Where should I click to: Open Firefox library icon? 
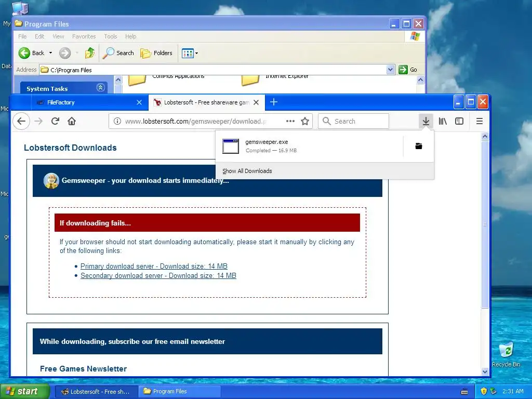(x=443, y=121)
